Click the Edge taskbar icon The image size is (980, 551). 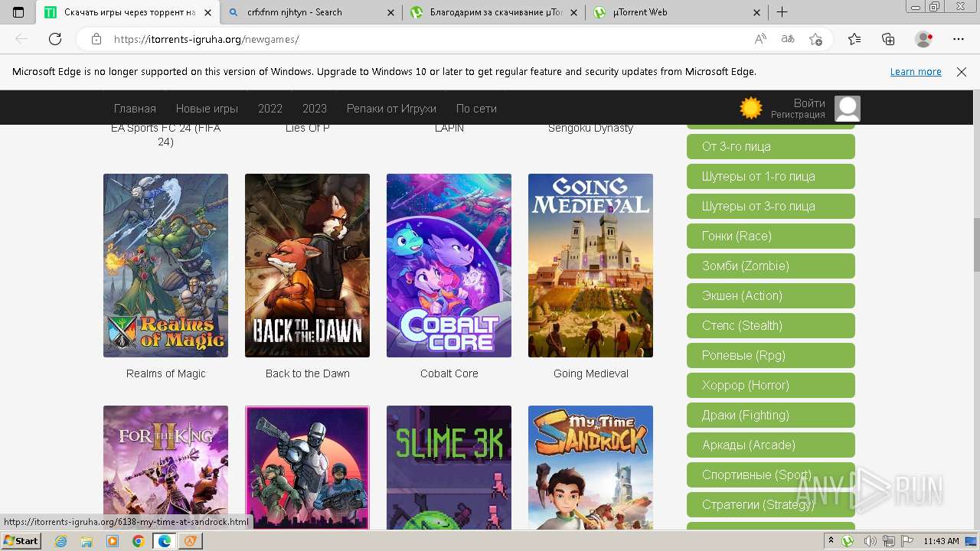[164, 541]
